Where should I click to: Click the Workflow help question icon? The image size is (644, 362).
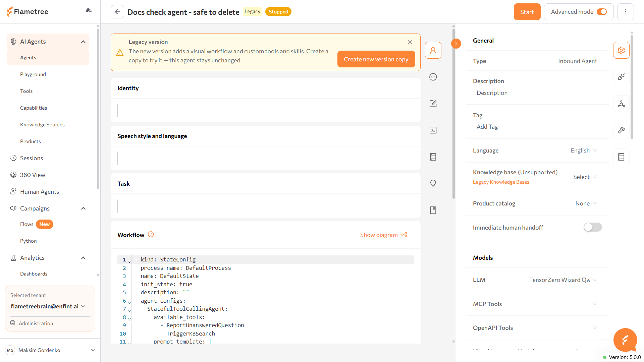[151, 234]
